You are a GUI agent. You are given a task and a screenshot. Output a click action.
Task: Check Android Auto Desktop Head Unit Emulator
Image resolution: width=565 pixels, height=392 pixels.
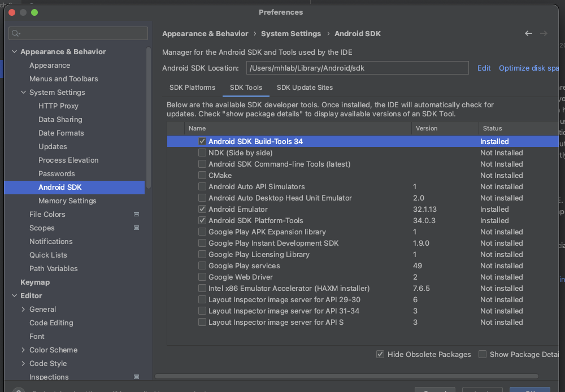[x=202, y=198]
